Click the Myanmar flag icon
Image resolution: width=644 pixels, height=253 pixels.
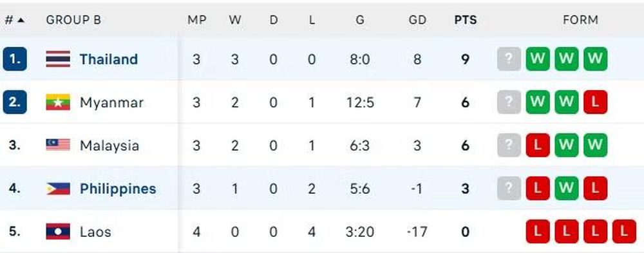pyautogui.click(x=58, y=102)
